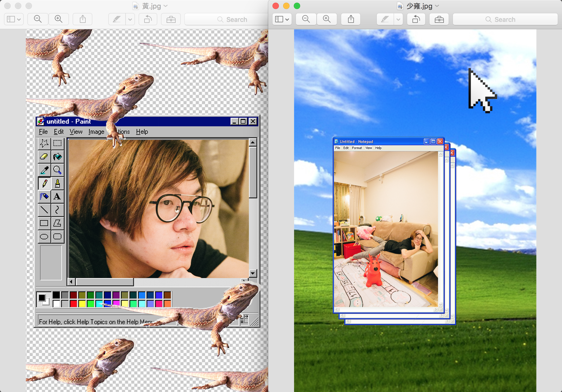Open the Share menu for 少雍.jpg

coord(351,19)
